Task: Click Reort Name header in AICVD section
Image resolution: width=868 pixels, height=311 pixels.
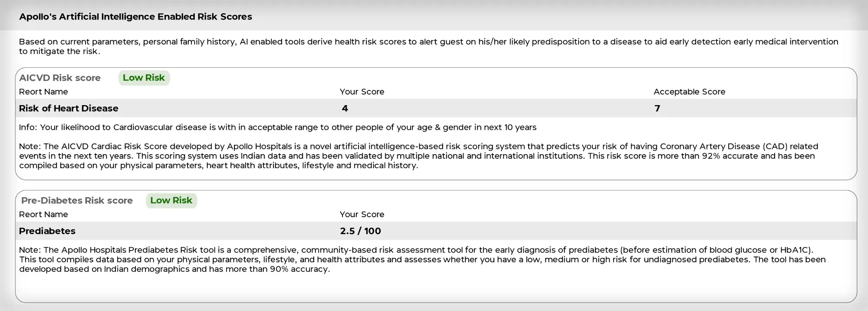Action: click(43, 92)
